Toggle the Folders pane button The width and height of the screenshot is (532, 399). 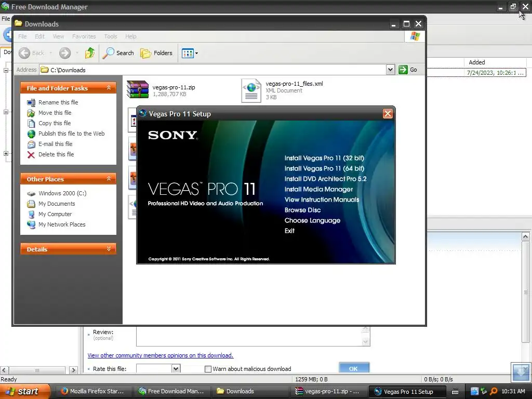(x=156, y=53)
